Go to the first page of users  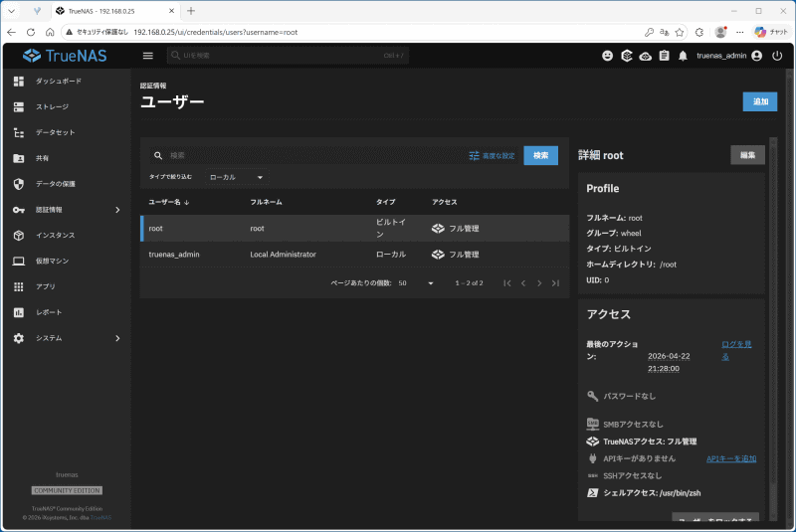tap(507, 283)
